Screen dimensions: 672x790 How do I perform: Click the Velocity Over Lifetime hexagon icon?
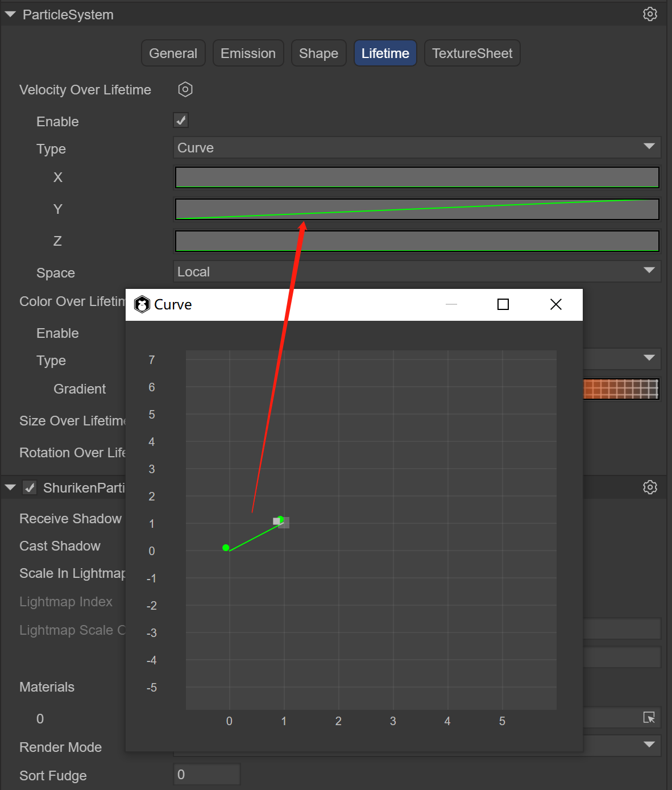[185, 89]
